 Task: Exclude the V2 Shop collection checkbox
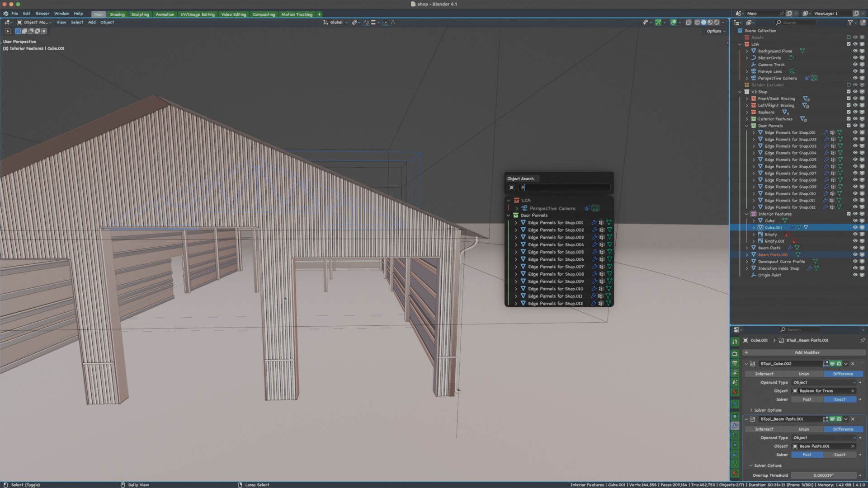click(849, 92)
